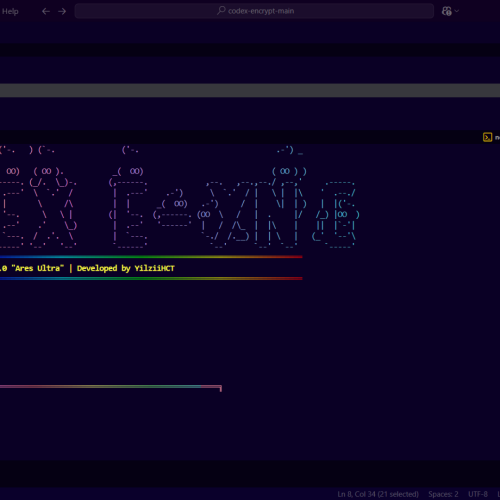Click the magnifier icon in the command center

tap(221, 11)
